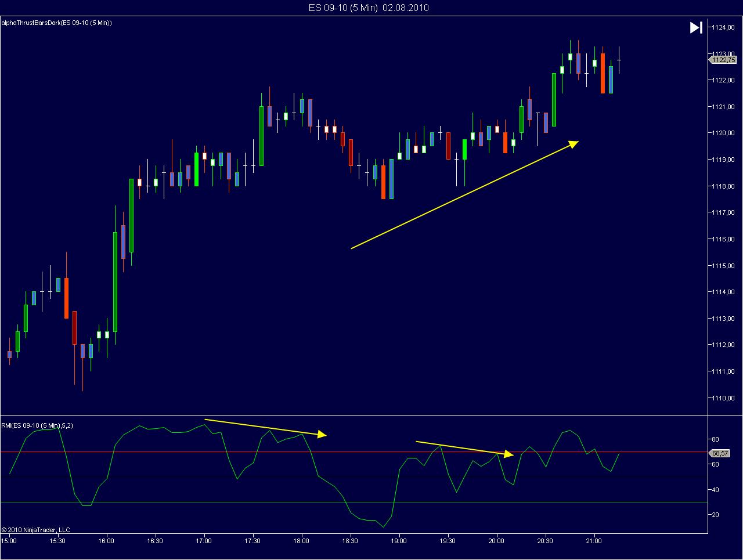743x560 pixels.
Task: Click the 1118,00 price axis label
Action: coord(724,186)
